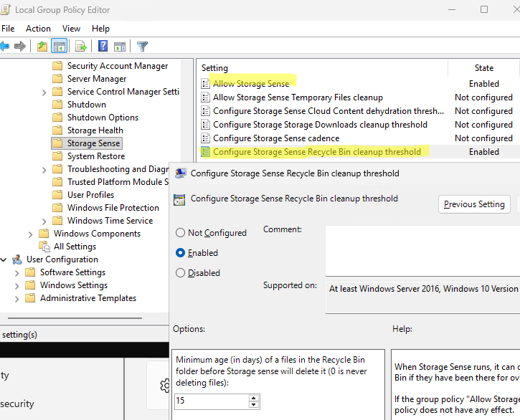Click the Up one level folder icon
The image size is (520, 420).
point(42,47)
